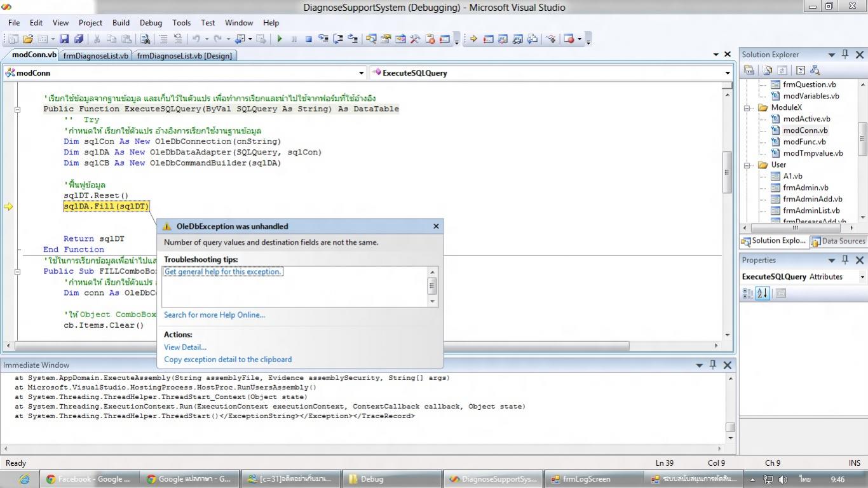Click the Paste toolbar icon
The image size is (868, 488).
126,39
